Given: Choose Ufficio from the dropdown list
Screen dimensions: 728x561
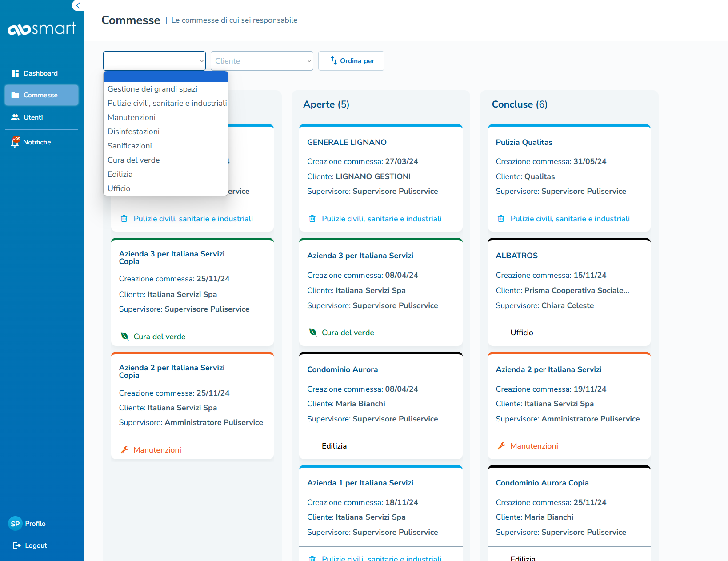Looking at the screenshot, I should [166, 188].
